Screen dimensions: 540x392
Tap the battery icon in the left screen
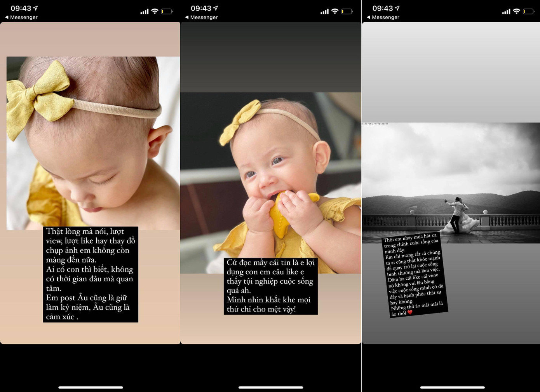(167, 11)
